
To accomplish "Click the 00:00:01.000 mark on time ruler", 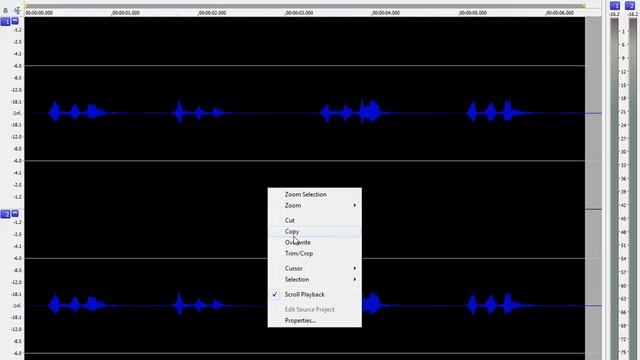I will point(126,13).
